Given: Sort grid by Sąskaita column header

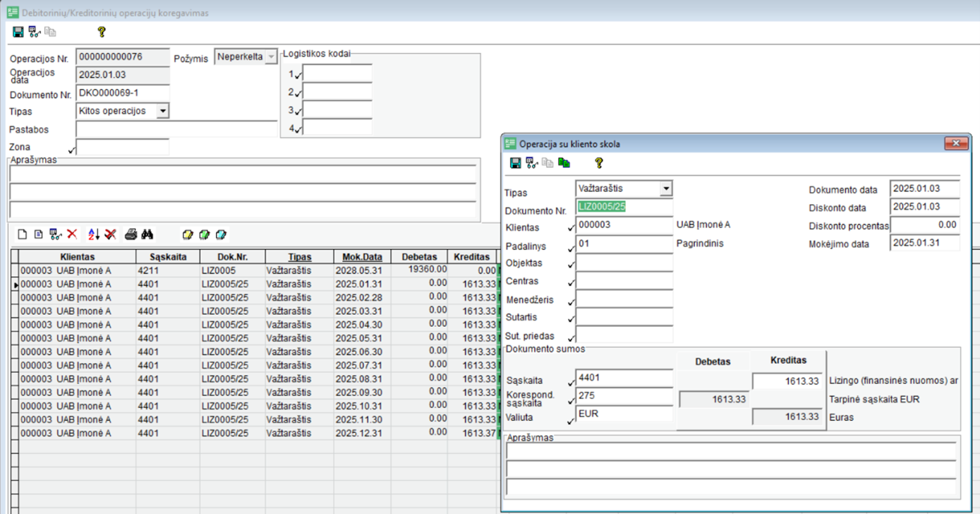Looking at the screenshot, I should pyautogui.click(x=168, y=257).
